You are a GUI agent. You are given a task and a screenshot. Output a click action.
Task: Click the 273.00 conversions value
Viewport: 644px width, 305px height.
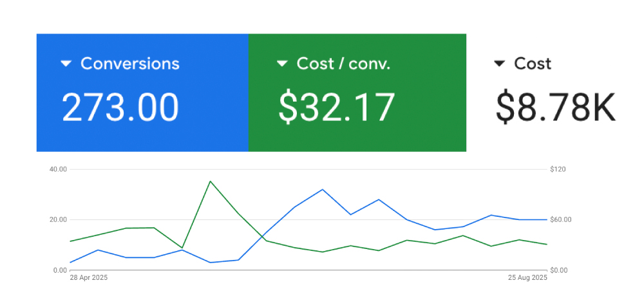120,107
